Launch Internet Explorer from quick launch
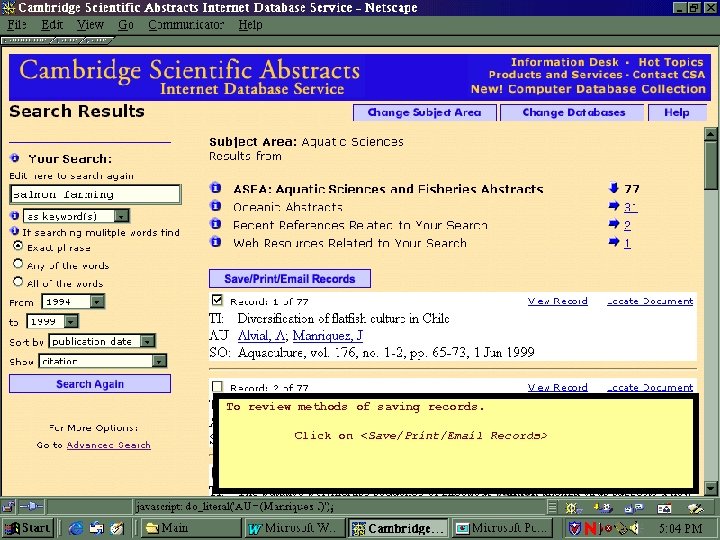 (75, 529)
